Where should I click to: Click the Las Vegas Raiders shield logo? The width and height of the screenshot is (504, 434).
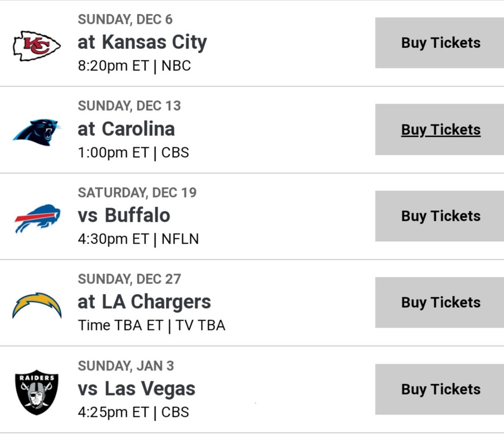[x=37, y=392]
